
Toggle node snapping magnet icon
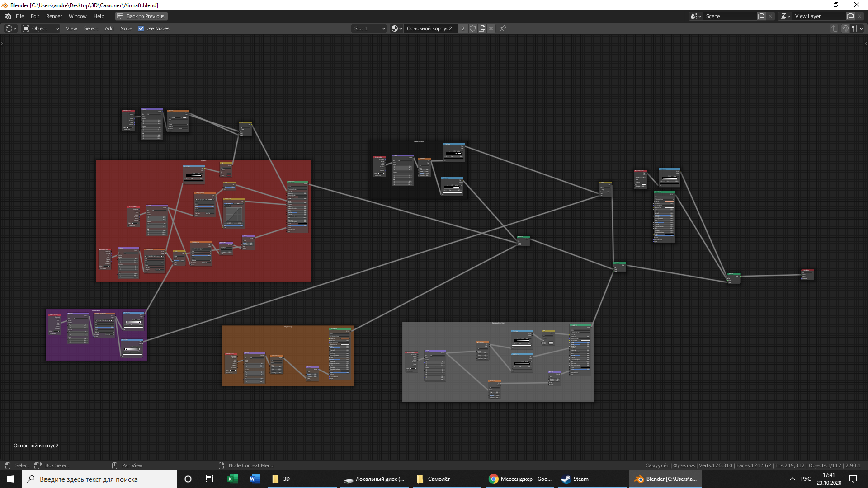point(845,28)
